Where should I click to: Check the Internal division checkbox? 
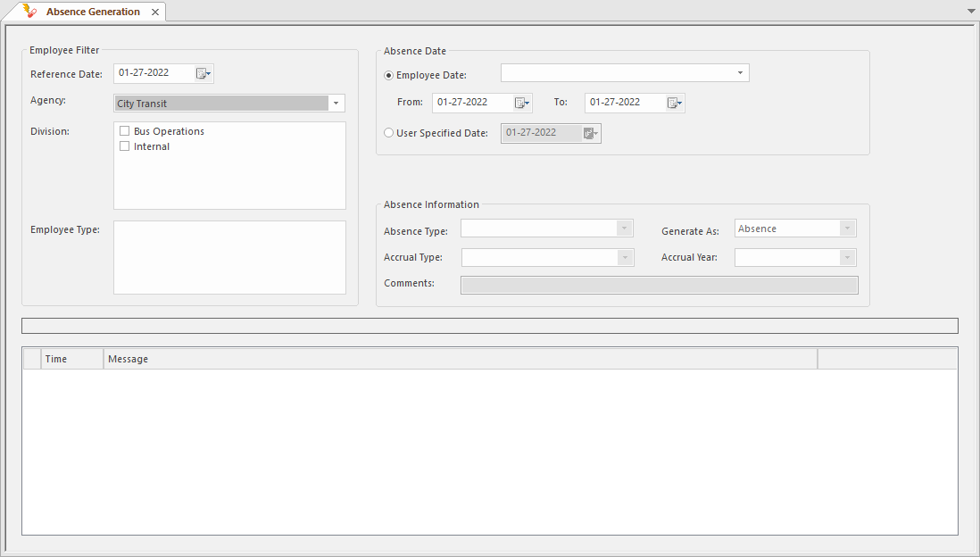point(125,146)
